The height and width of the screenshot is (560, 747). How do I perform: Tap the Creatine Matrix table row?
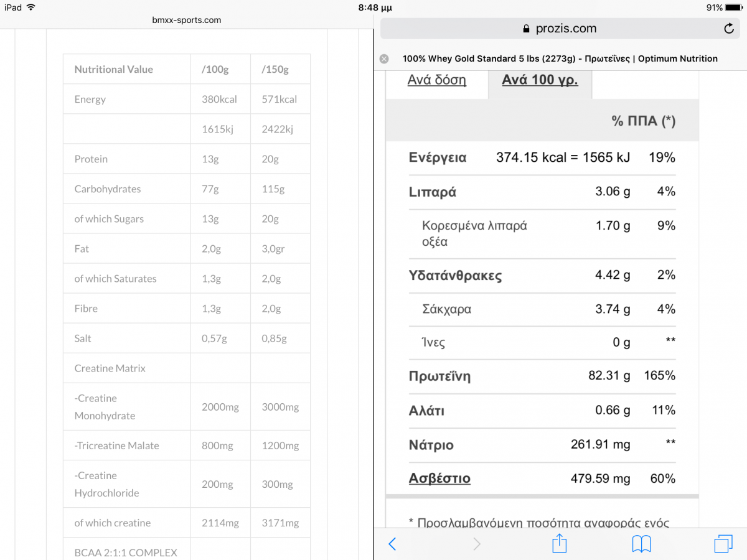coord(187,368)
